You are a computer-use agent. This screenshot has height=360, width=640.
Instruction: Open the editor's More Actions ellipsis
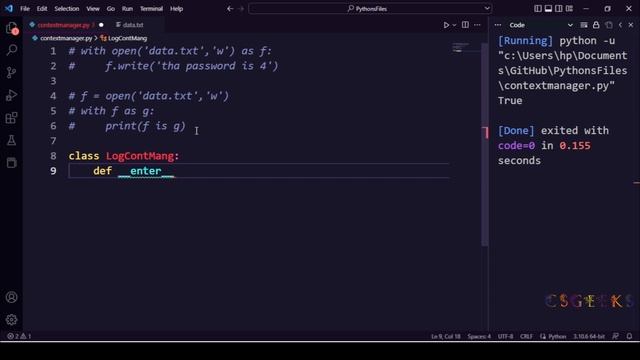coord(477,25)
